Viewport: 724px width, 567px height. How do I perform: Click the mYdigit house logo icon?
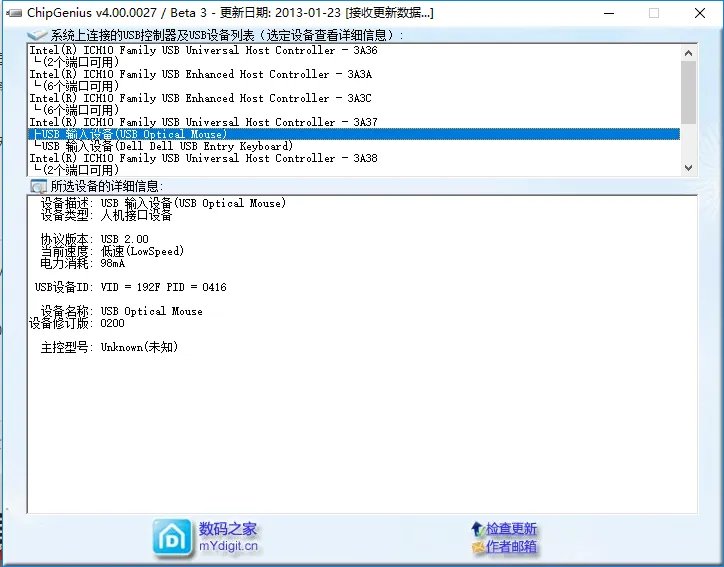[172, 537]
